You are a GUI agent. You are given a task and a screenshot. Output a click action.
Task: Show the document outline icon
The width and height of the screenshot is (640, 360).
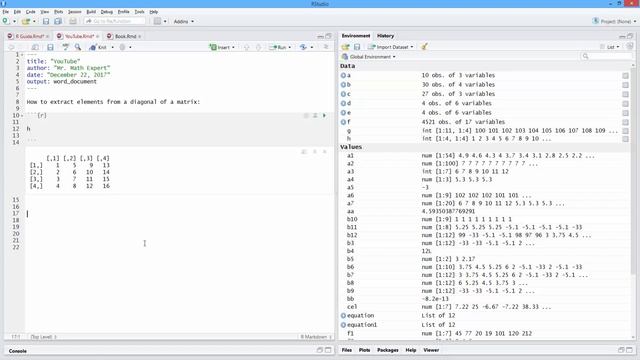pos(326,47)
